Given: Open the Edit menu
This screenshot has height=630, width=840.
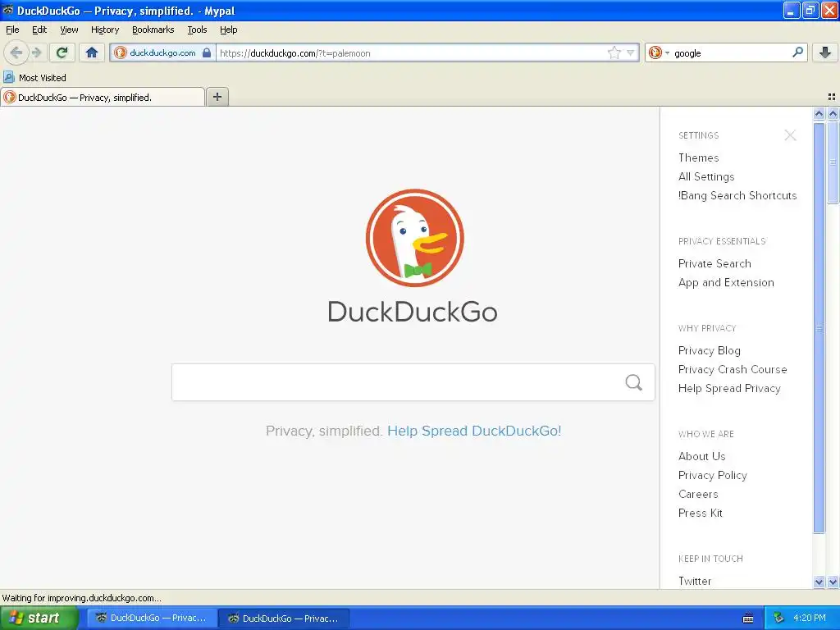Looking at the screenshot, I should (x=39, y=30).
